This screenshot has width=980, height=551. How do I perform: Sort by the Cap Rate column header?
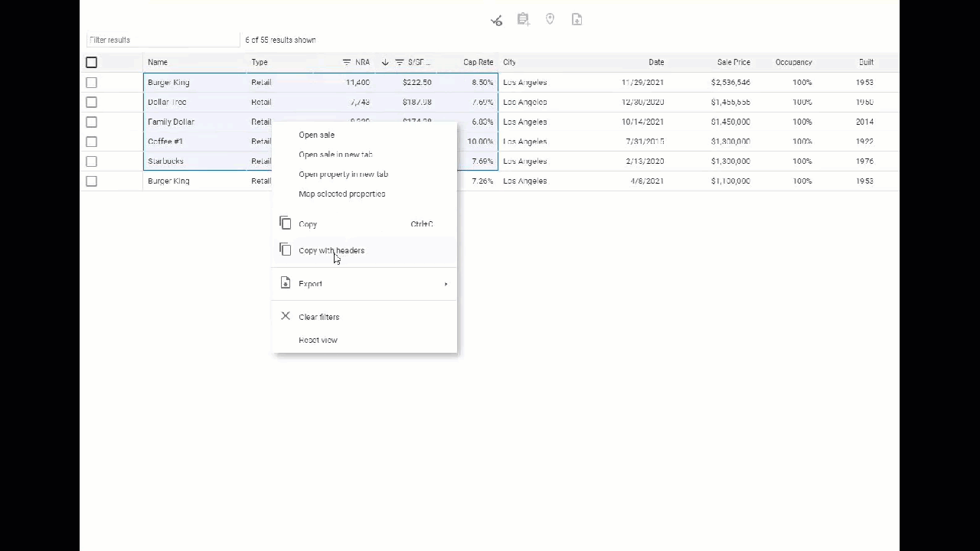(x=478, y=62)
